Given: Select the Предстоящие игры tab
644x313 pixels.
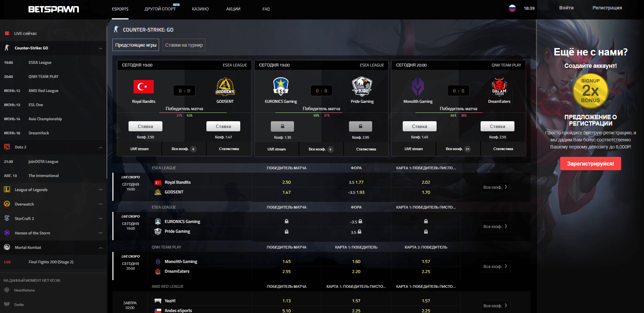Looking at the screenshot, I should click(136, 45).
